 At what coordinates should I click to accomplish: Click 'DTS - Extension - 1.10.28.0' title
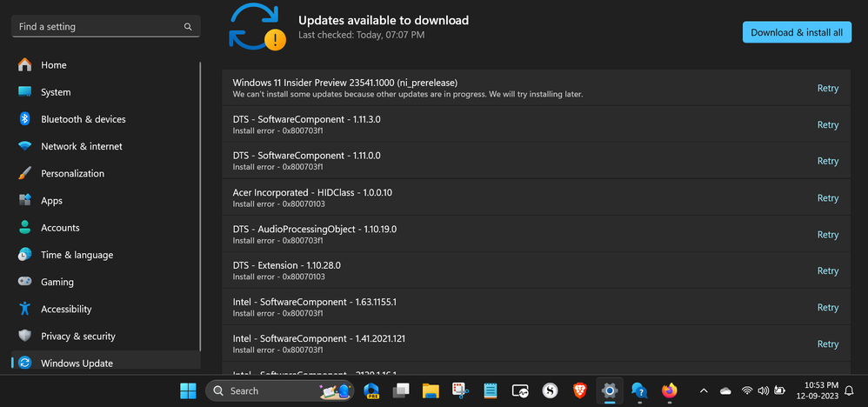(287, 265)
